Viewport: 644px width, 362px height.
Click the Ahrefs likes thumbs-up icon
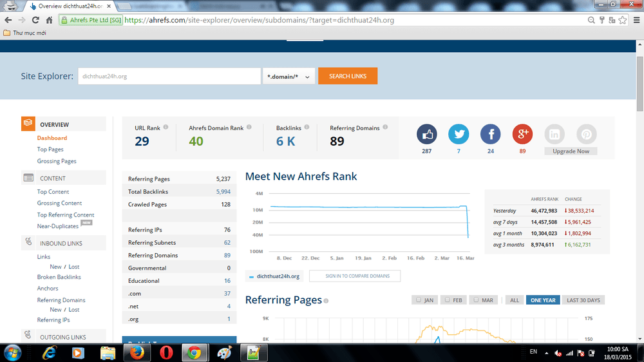tap(427, 134)
